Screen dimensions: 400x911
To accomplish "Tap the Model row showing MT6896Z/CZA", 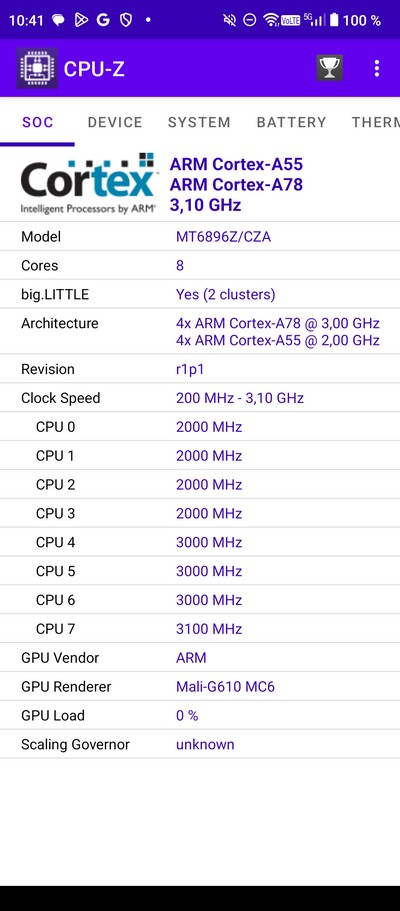I will tap(200, 236).
